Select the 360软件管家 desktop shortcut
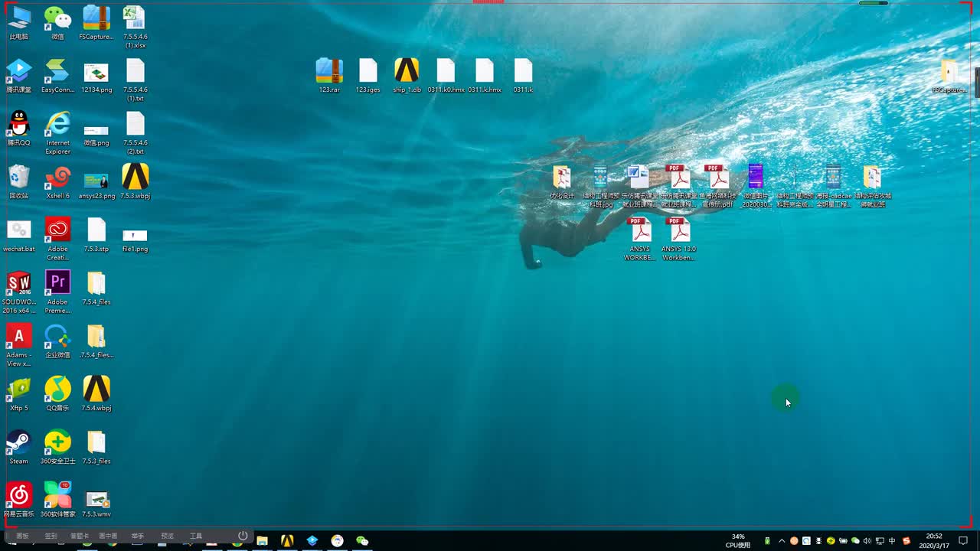 click(57, 500)
